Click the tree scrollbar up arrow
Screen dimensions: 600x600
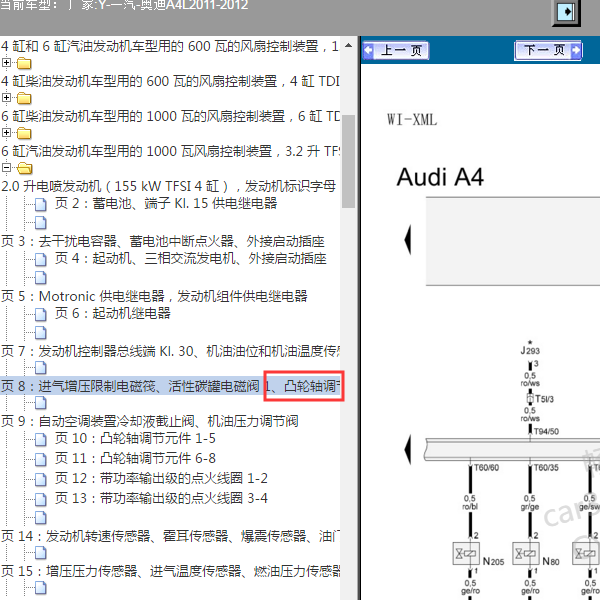pyautogui.click(x=348, y=45)
